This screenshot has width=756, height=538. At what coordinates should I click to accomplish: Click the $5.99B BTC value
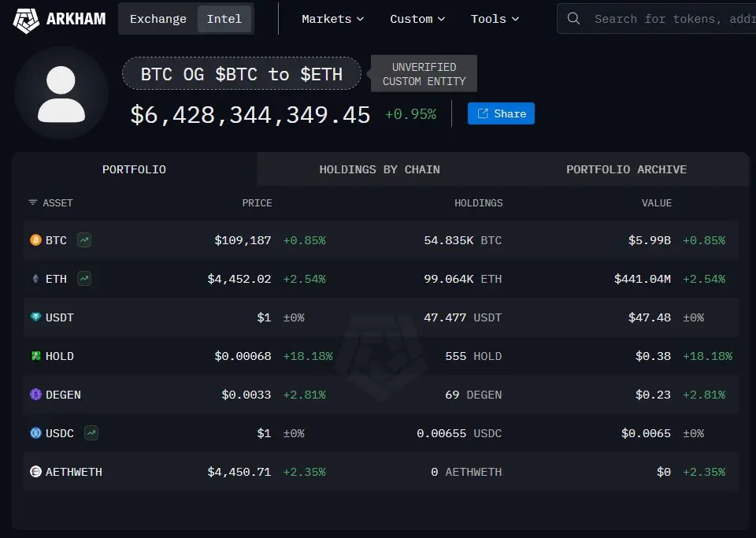[x=649, y=240]
